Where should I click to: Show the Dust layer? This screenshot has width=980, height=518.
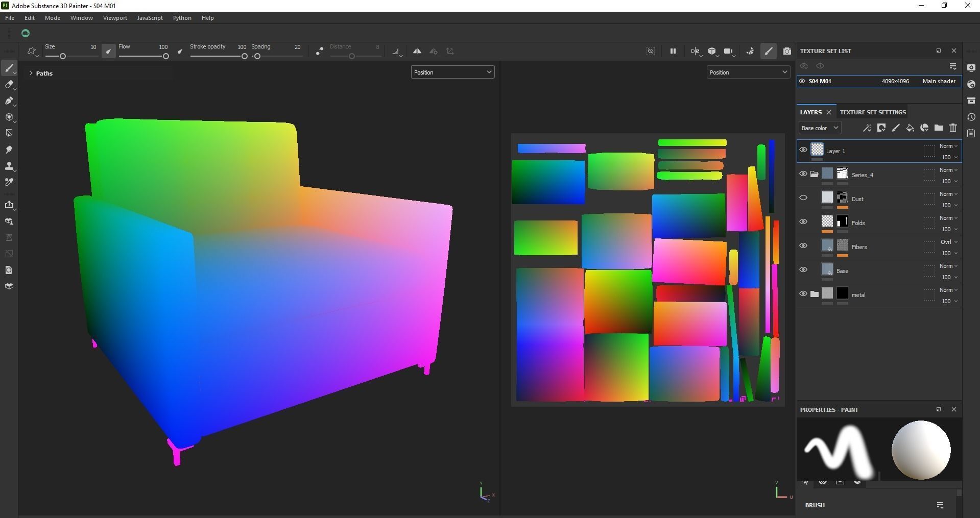pos(803,198)
